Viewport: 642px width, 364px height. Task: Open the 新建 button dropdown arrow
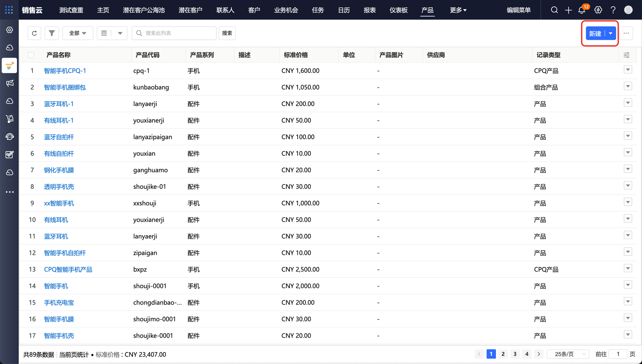[x=611, y=33]
